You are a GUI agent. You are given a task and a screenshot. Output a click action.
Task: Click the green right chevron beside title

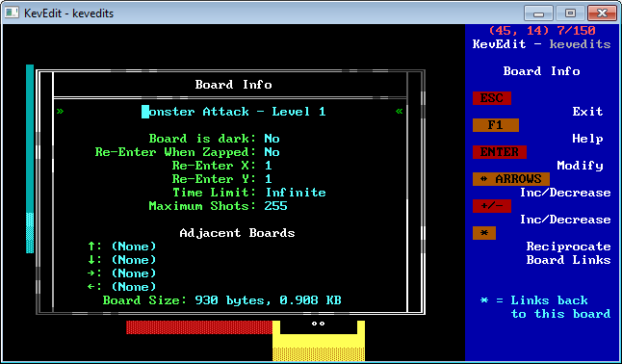399,112
